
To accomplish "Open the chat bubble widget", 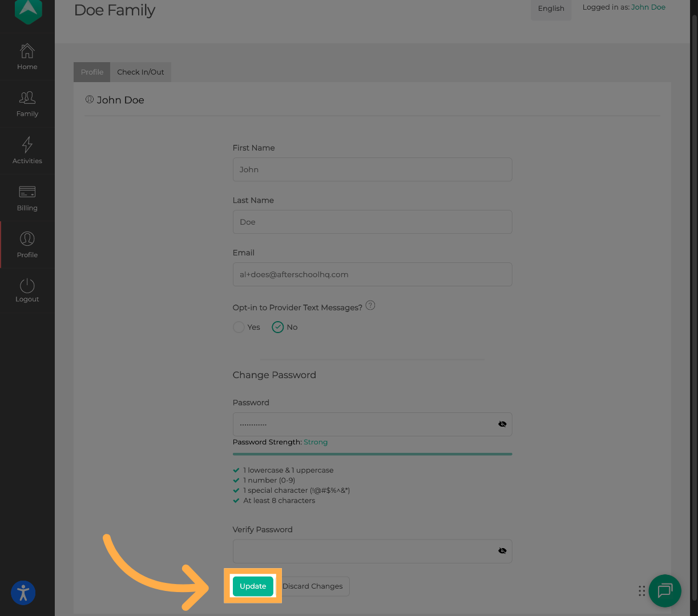I will pos(664,591).
